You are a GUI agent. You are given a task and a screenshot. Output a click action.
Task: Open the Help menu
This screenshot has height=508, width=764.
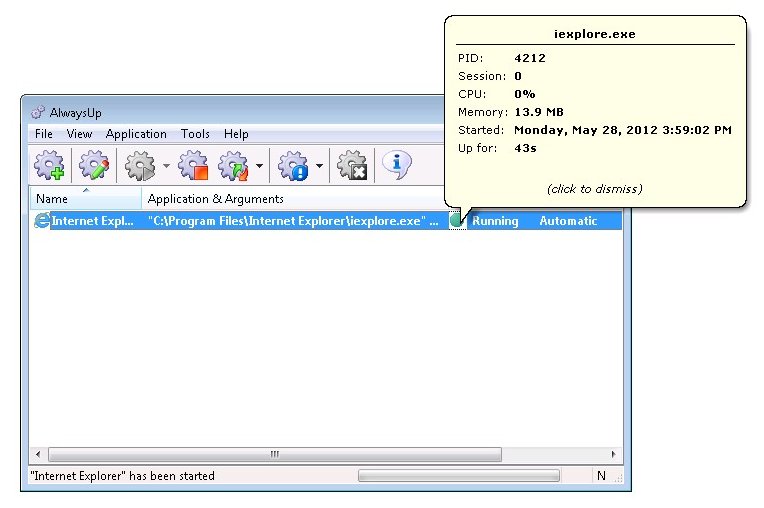click(236, 134)
